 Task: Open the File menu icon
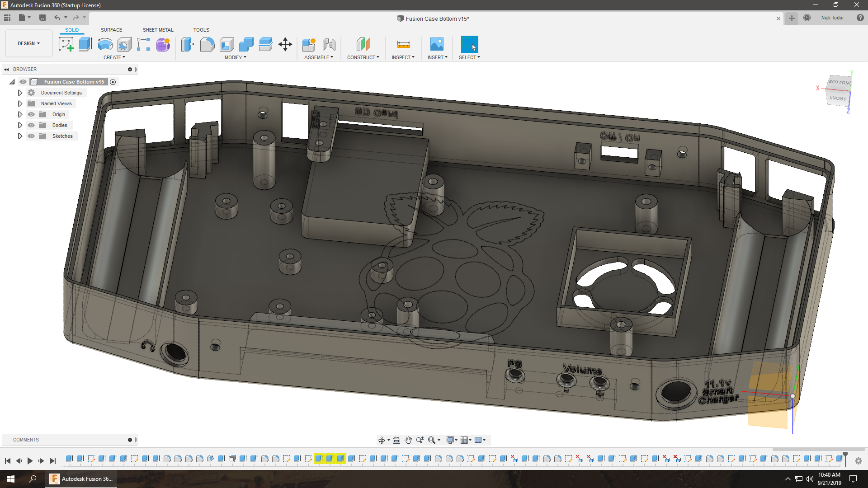click(24, 18)
